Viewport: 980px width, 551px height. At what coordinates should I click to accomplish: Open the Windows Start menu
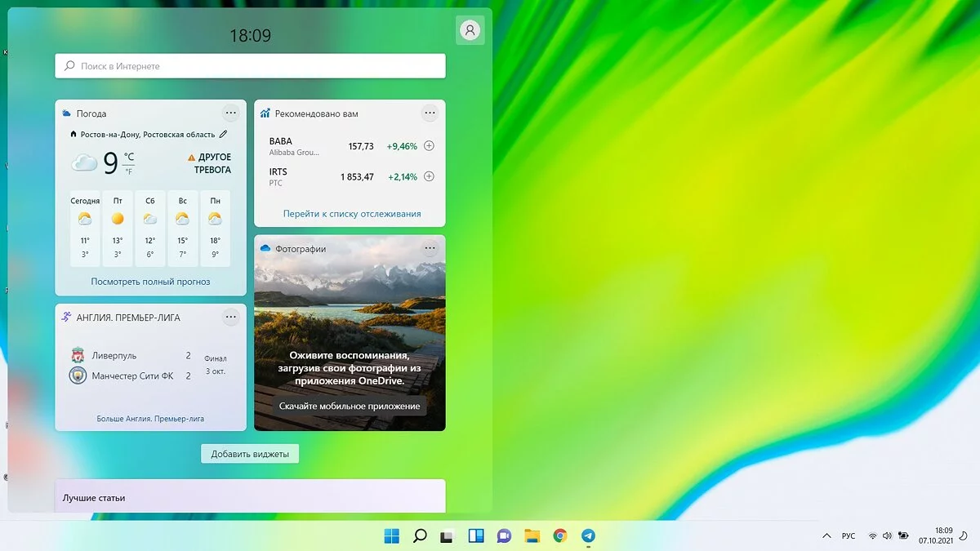click(392, 535)
